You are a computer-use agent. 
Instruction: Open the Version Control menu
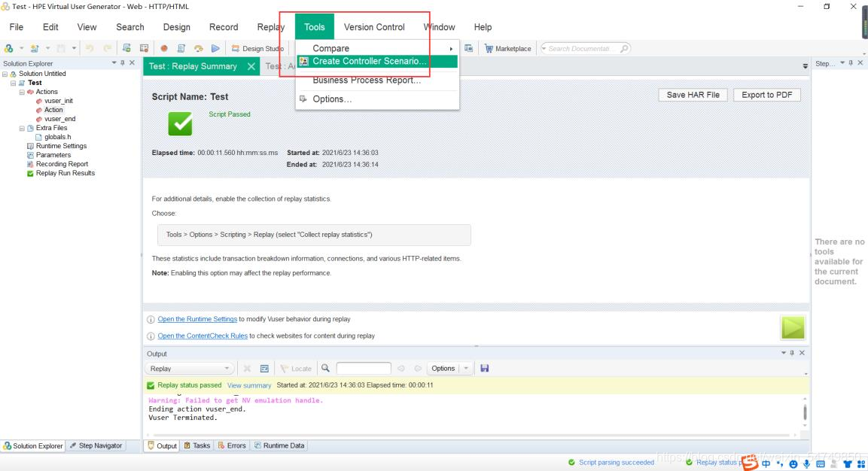click(x=373, y=27)
